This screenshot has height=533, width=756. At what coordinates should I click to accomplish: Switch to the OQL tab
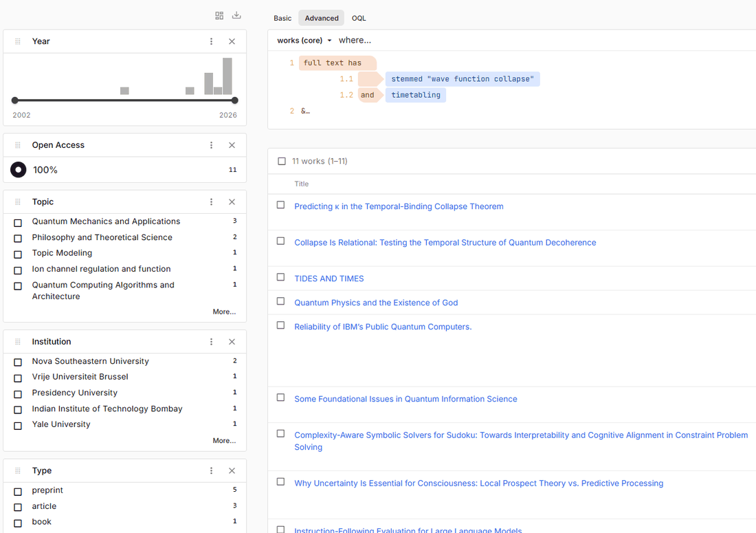tap(359, 19)
